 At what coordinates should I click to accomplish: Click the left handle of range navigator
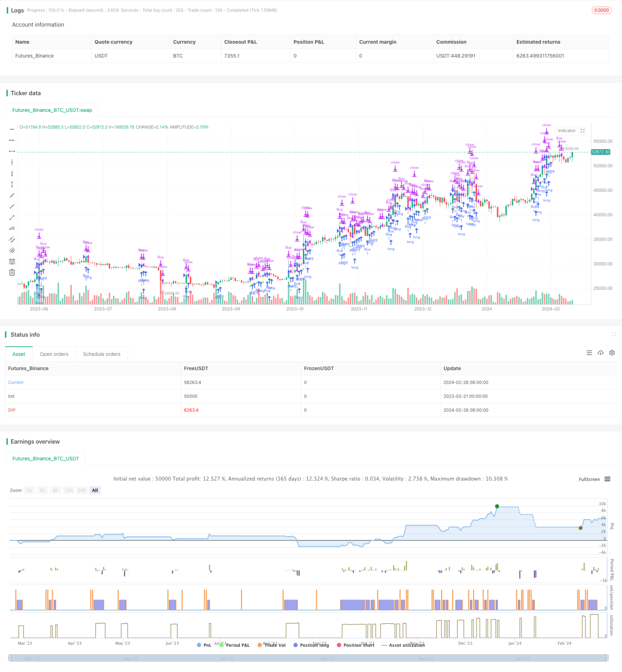tap(11, 658)
